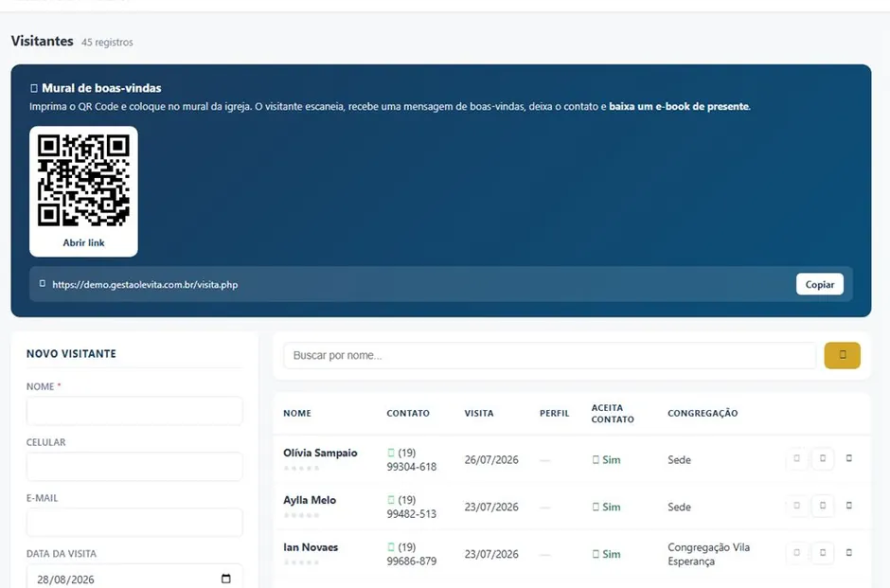Click the Novo Visitante form heading

click(x=71, y=353)
